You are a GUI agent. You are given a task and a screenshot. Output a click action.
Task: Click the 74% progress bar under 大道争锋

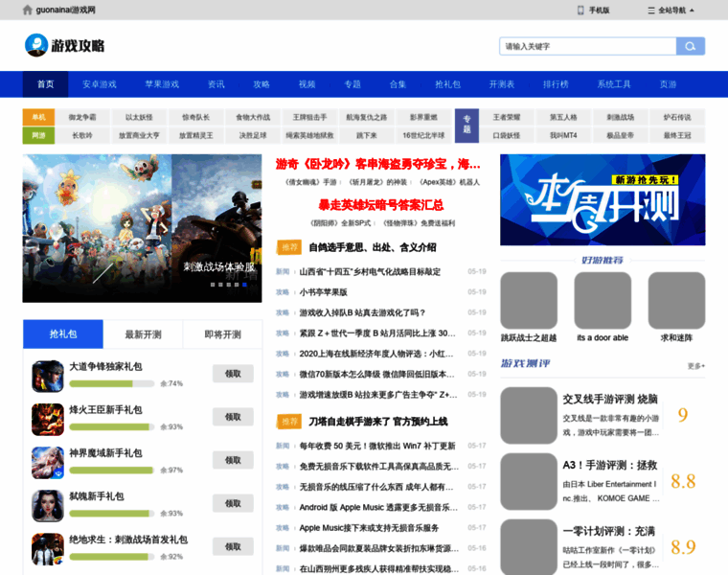click(x=112, y=384)
